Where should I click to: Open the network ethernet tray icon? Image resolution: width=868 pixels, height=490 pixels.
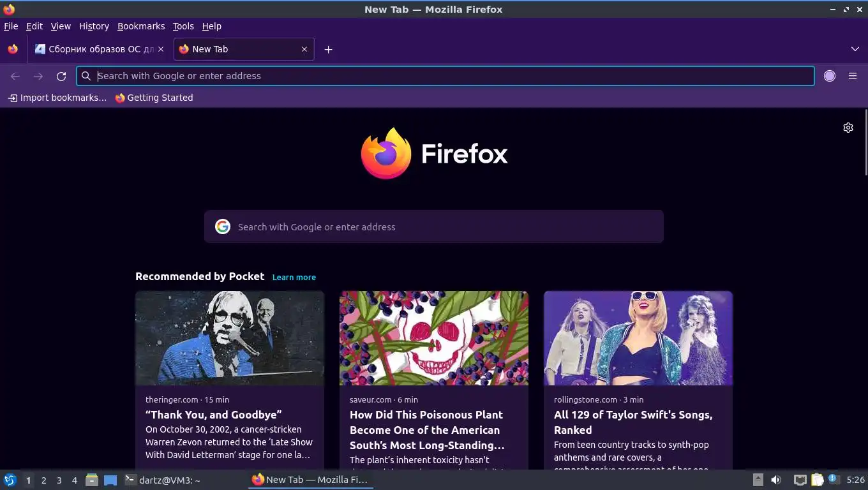(x=800, y=480)
